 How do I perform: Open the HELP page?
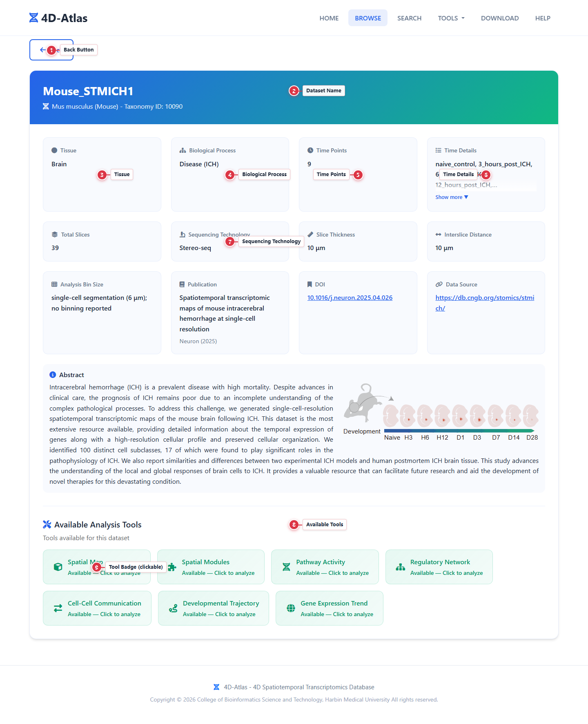coord(543,18)
